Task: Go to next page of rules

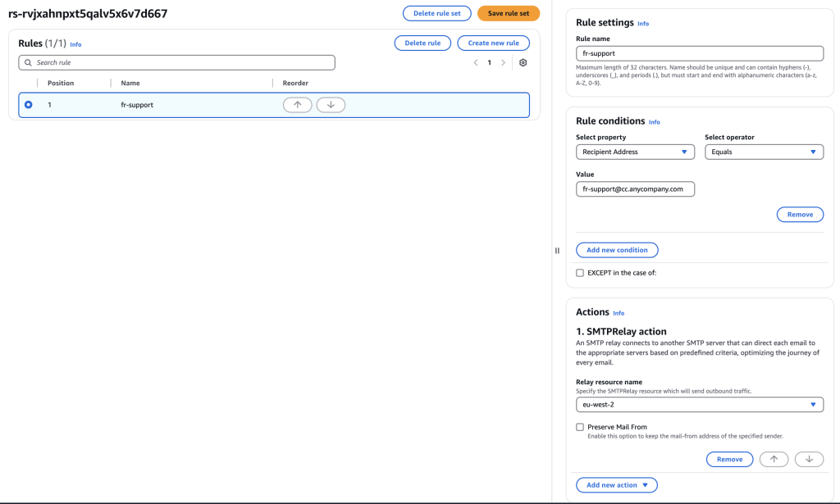Action: [503, 62]
